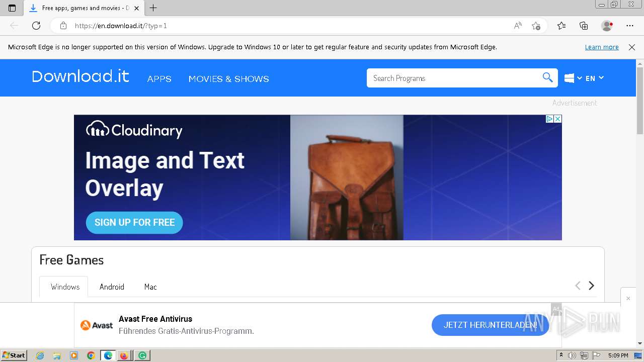Open the Windows Start menu
644x362 pixels.
14,355
